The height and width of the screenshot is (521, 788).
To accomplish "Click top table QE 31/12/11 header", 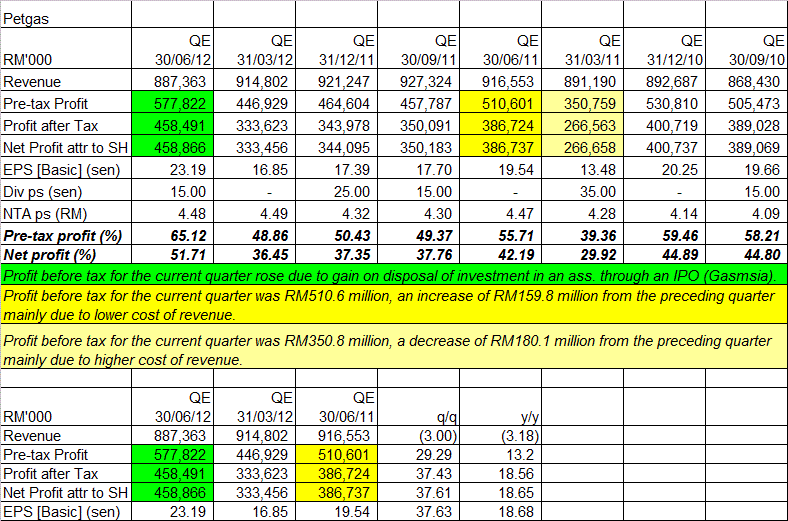I will coord(336,49).
